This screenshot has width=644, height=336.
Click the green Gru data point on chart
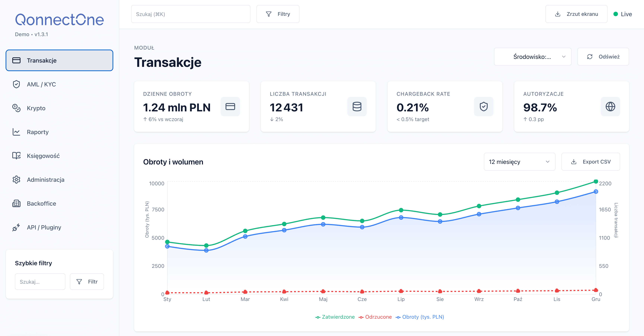coord(596,181)
